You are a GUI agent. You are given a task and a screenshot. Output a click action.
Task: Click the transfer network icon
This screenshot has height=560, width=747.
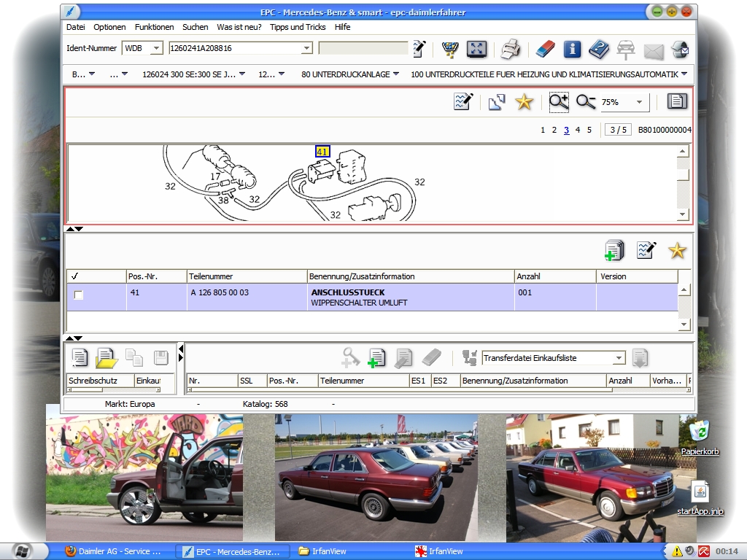click(x=470, y=357)
